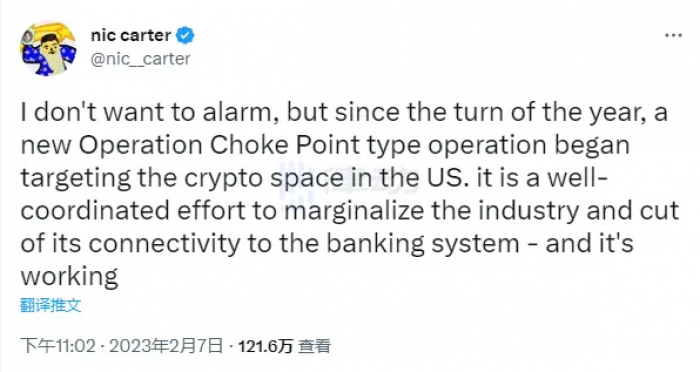Click the blue verified badge icon
The width and height of the screenshot is (700, 372).
pyautogui.click(x=185, y=35)
